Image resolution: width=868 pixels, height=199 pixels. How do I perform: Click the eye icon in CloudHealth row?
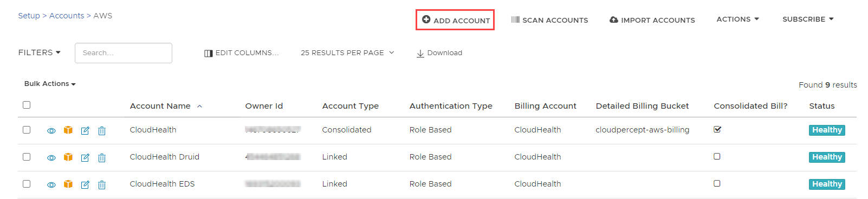point(51,131)
